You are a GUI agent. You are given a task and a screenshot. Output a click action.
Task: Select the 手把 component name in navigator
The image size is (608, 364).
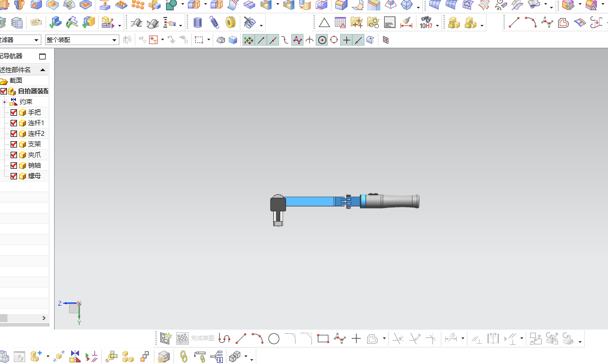tap(34, 112)
